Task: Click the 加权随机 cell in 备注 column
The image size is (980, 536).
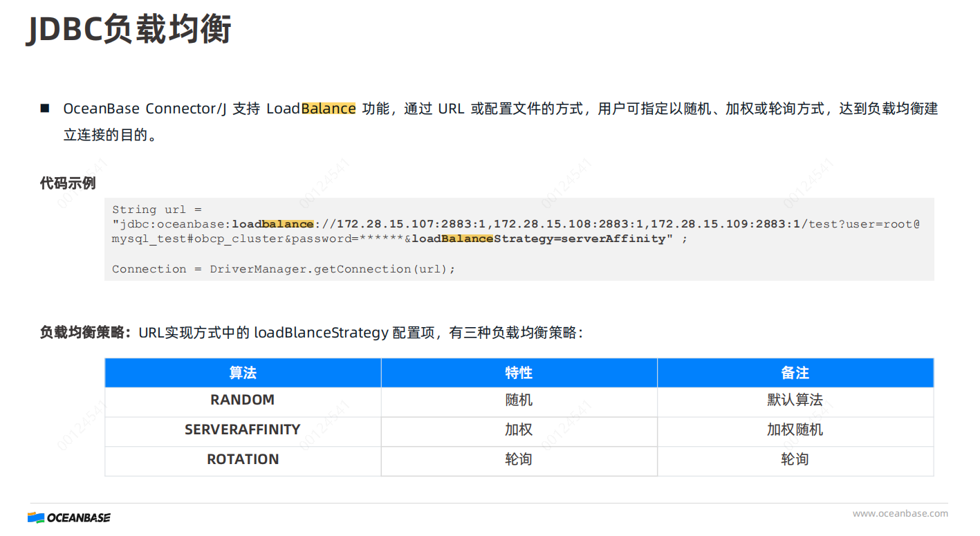Action: 795,429
